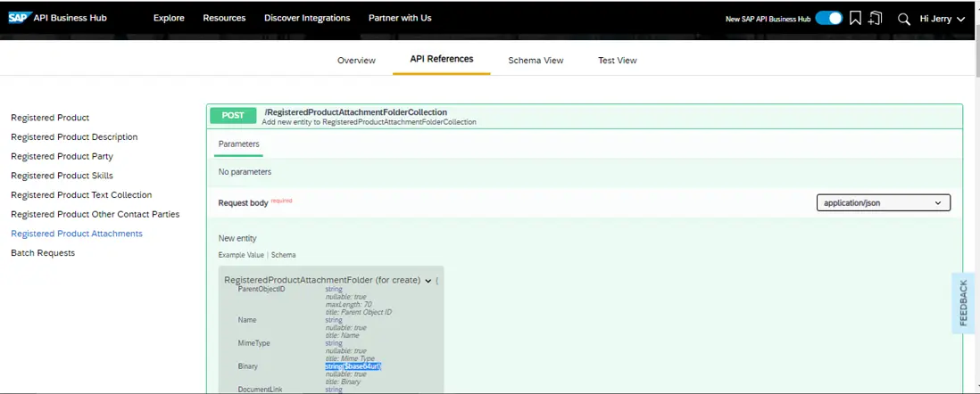Screen dimensions: 980x394
Task: Open the search magnifier icon
Action: click(903, 19)
